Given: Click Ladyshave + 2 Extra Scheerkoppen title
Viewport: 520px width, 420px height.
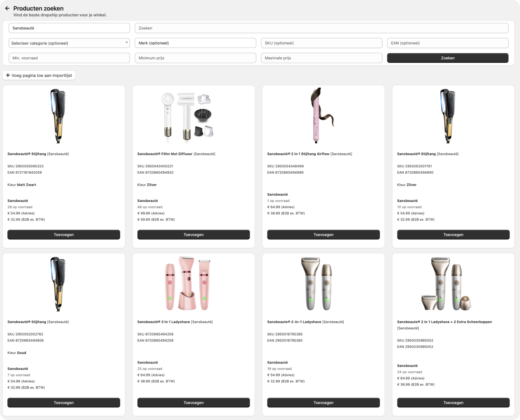Looking at the screenshot, I should [445, 322].
